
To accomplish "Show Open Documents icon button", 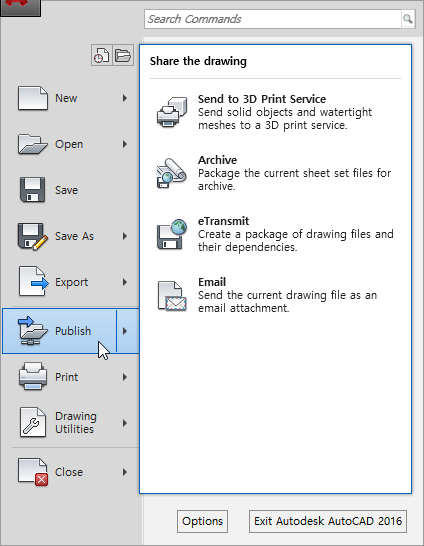I will pos(123,55).
